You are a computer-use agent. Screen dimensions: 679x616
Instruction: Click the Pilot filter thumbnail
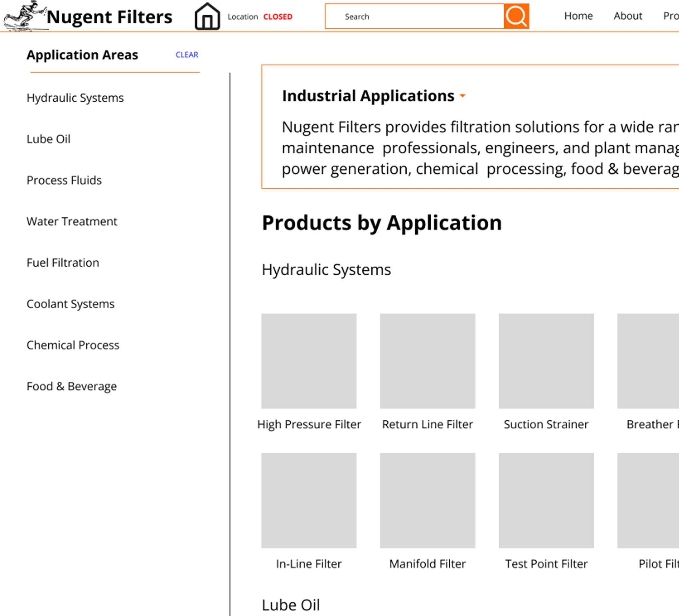(x=648, y=501)
